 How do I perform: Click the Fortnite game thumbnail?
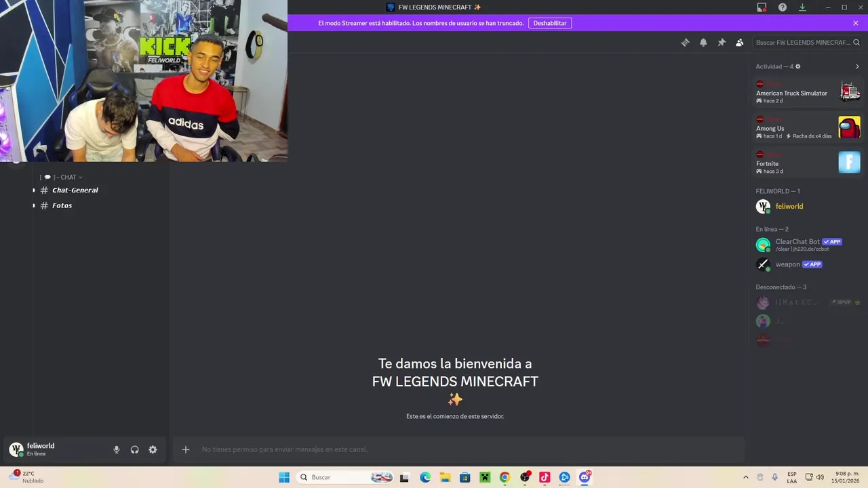(849, 162)
